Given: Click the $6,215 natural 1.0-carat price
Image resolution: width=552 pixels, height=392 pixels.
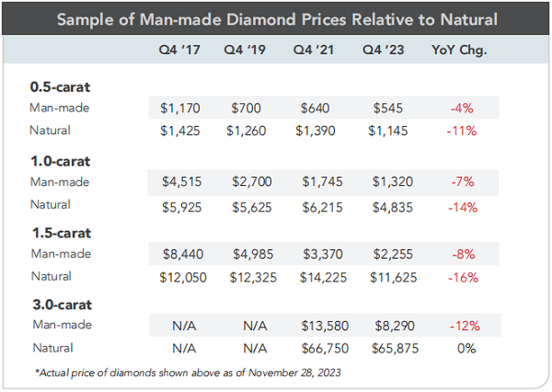Looking at the screenshot, I should pyautogui.click(x=323, y=207).
